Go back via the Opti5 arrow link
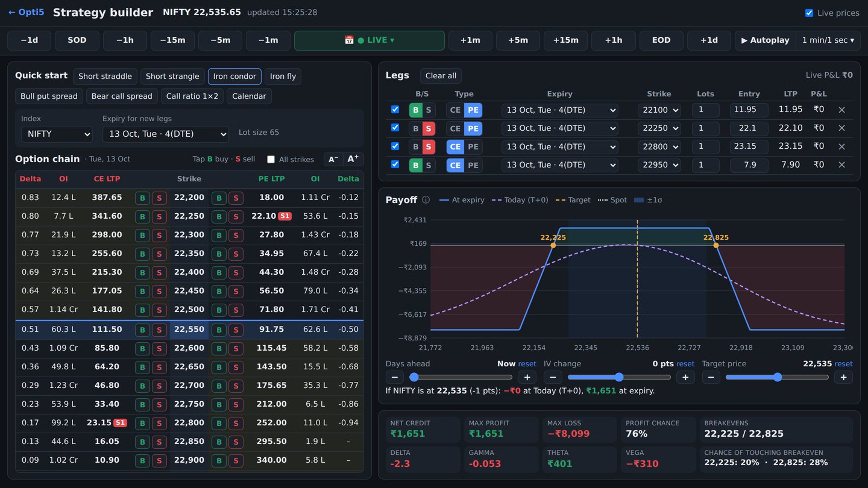Viewport: 868px width, 488px height. tap(26, 12)
